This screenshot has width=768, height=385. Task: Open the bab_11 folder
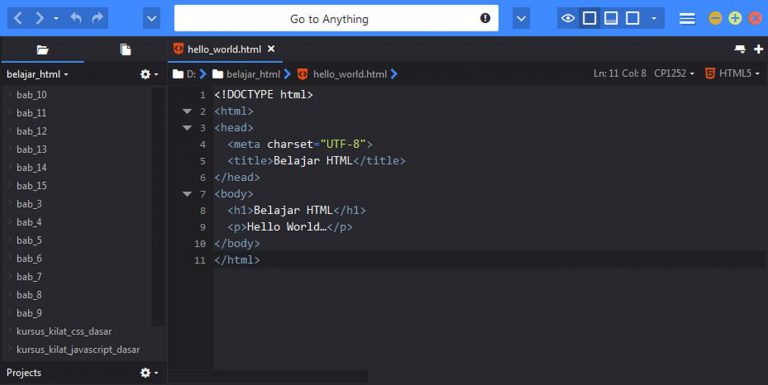pyautogui.click(x=31, y=113)
